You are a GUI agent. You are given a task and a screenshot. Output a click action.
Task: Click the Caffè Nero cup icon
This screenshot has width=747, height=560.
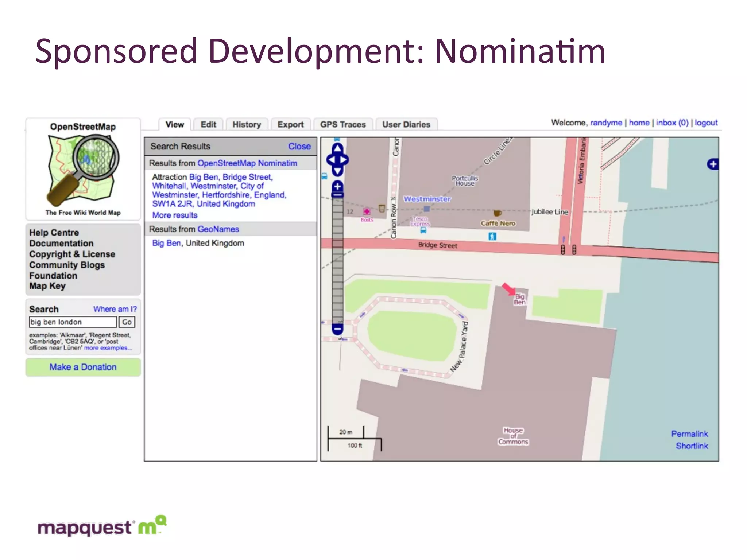[497, 213]
